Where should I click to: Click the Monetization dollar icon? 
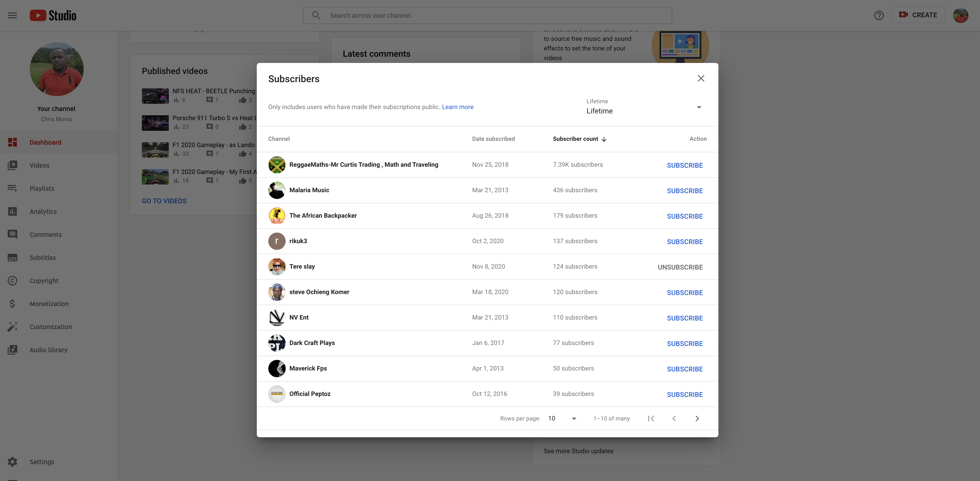tap(13, 303)
